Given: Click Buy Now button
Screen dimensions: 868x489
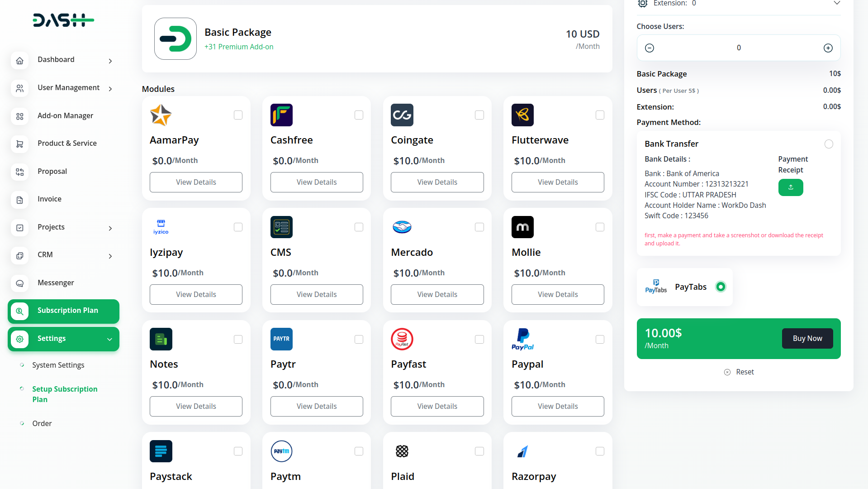Looking at the screenshot, I should [807, 338].
